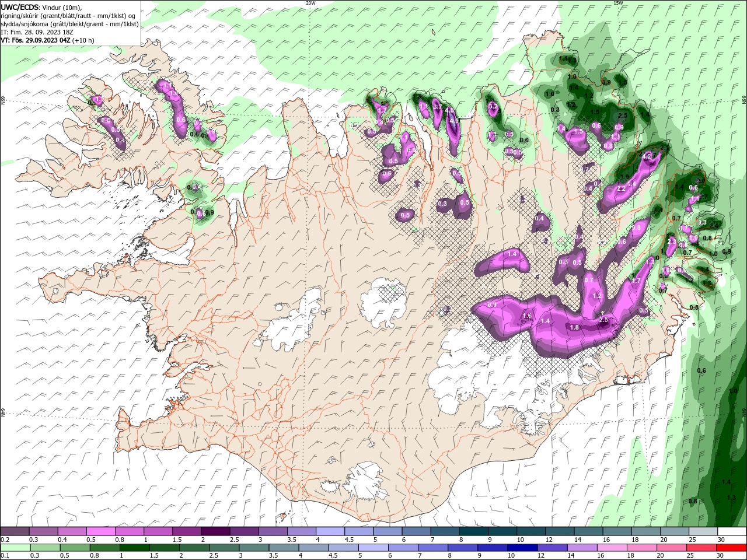Click the '1.6' value in the large purple area
This screenshot has height=560, width=747.
click(527, 316)
